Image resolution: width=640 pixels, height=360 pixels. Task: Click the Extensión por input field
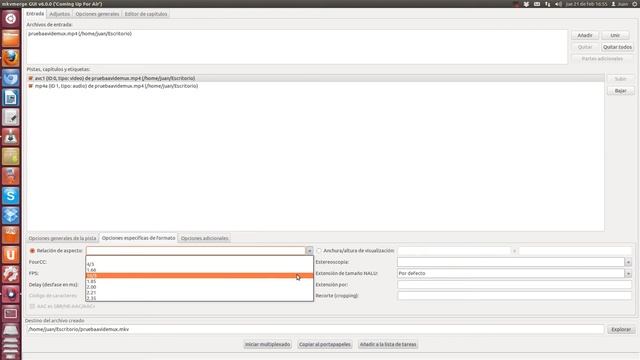[514, 284]
